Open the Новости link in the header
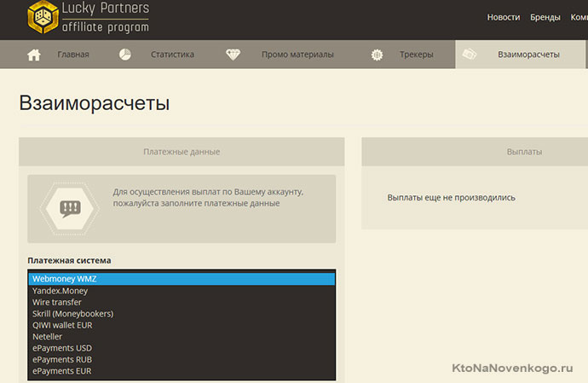 504,17
